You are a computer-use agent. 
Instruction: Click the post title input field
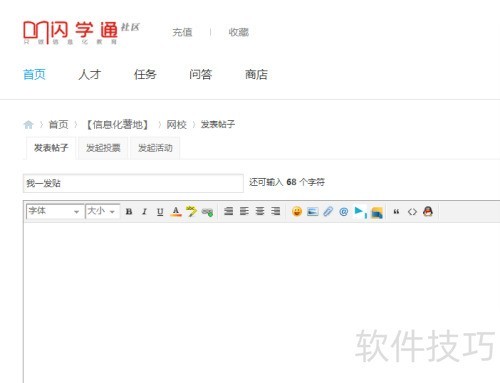pos(133,183)
